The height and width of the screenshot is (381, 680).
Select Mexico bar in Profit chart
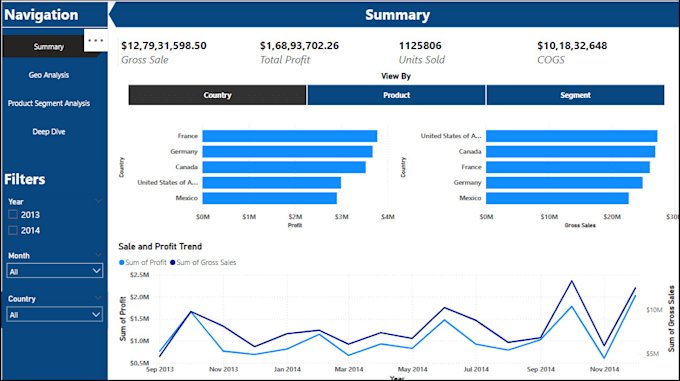[x=270, y=198]
